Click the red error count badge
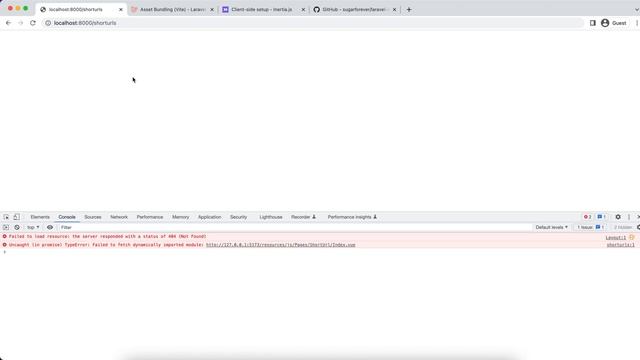 587,217
